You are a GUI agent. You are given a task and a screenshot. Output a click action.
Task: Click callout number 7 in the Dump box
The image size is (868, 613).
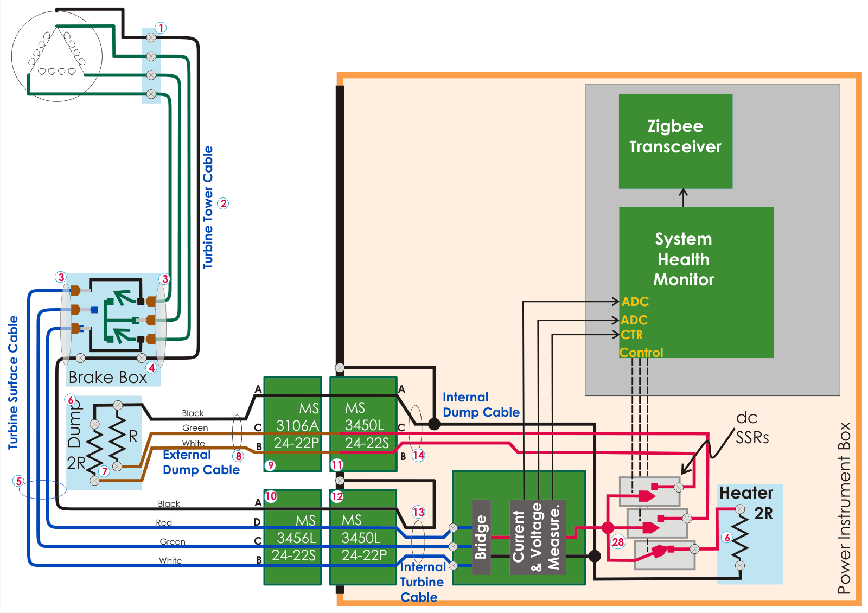coord(105,471)
